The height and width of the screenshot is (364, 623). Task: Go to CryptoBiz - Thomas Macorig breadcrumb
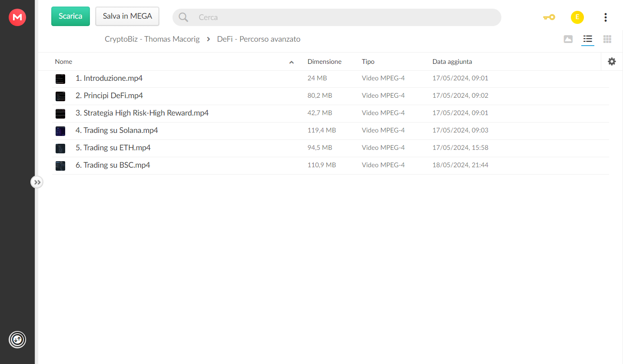click(152, 39)
